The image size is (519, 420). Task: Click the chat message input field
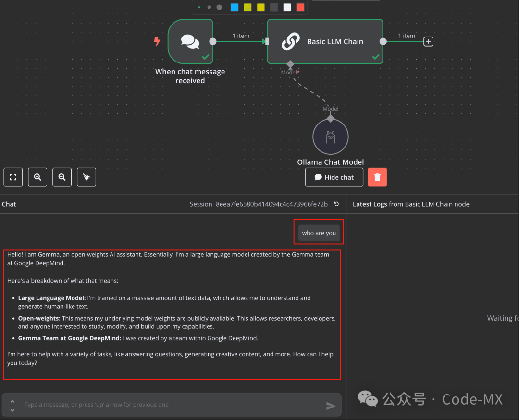click(x=172, y=405)
